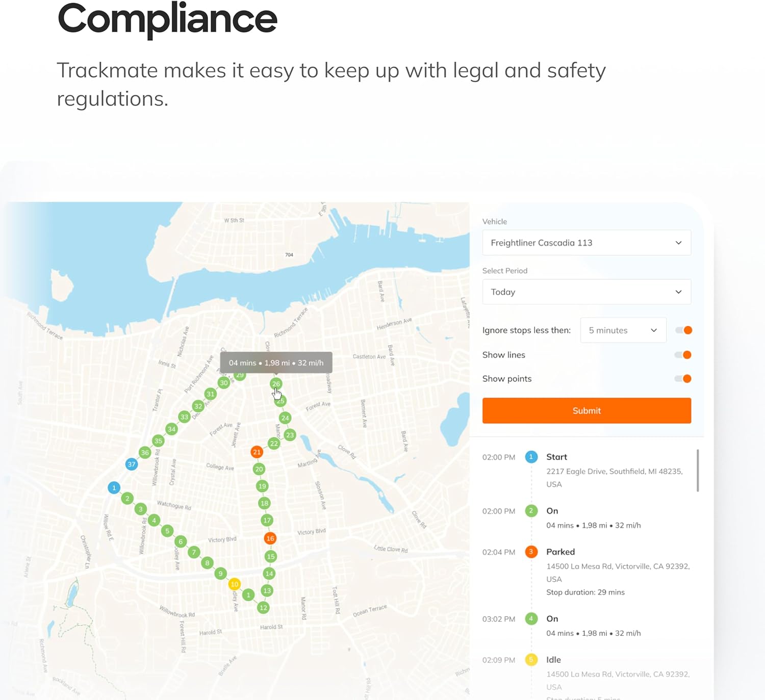Click address 2217 Eagle Drive, Southfield
The height and width of the screenshot is (700, 765).
pos(614,478)
